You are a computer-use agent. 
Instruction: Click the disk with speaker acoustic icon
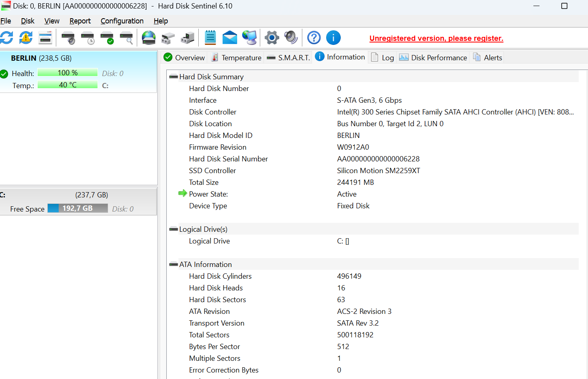[68, 38]
